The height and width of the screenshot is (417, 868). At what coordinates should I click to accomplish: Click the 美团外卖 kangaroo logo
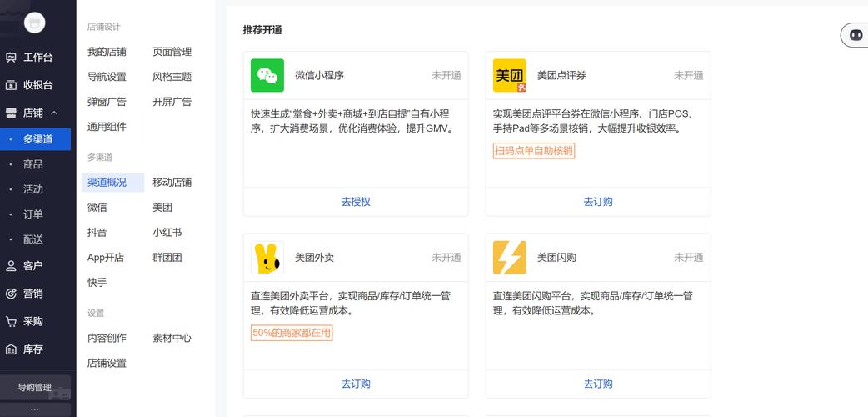[267, 258]
